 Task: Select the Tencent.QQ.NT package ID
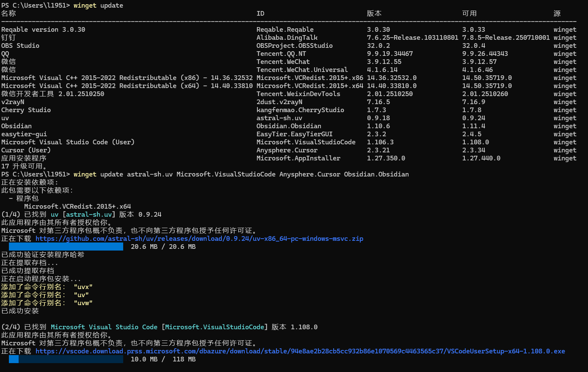[x=281, y=54]
